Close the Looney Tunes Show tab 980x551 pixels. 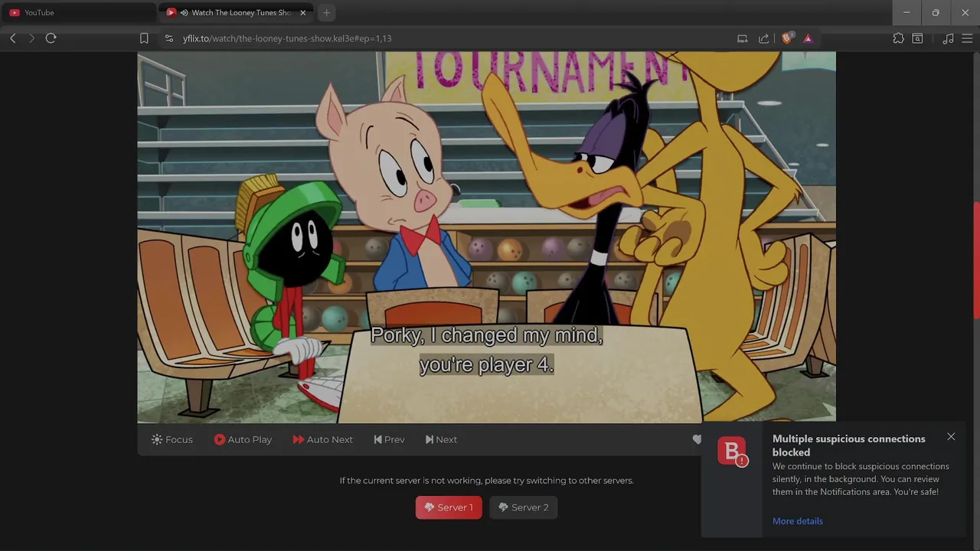[303, 12]
